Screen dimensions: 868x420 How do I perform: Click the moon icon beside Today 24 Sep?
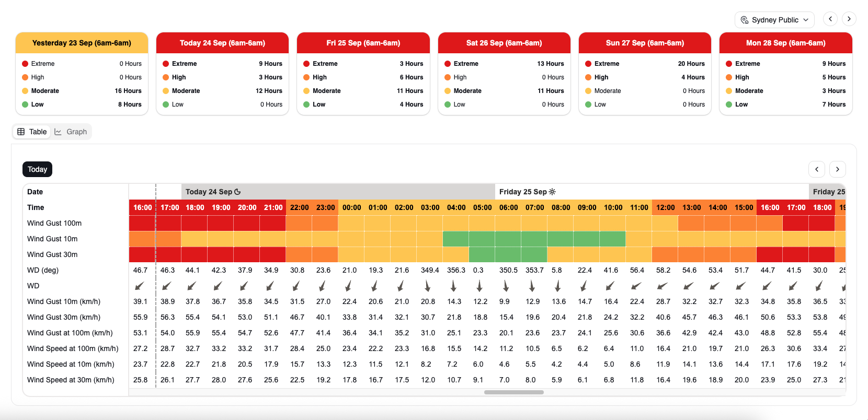pos(237,192)
